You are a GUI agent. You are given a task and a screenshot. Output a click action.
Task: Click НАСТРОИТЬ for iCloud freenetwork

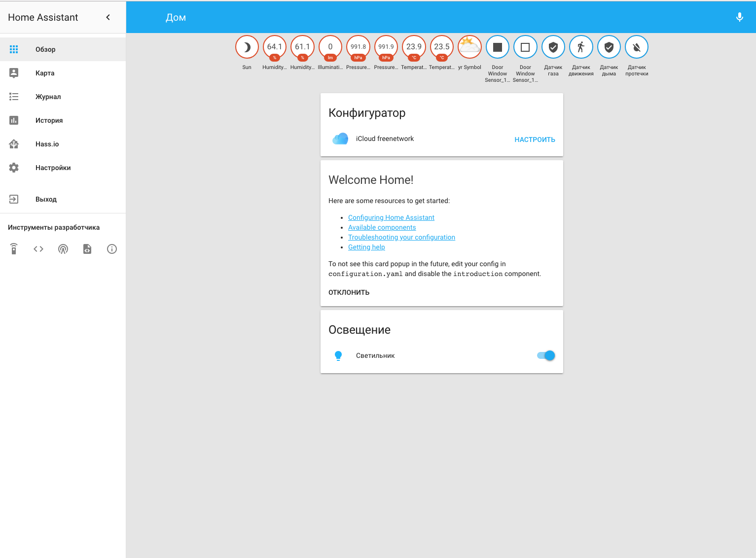pos(535,139)
